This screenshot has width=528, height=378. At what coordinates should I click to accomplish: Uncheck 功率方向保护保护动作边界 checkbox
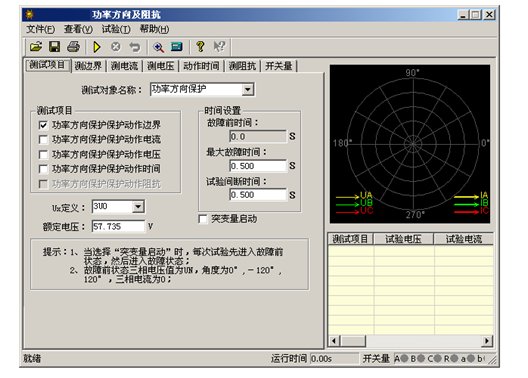click(43, 125)
